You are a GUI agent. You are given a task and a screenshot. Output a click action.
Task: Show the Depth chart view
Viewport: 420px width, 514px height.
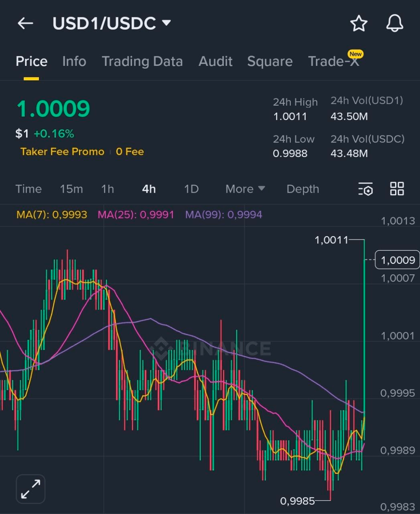(302, 189)
